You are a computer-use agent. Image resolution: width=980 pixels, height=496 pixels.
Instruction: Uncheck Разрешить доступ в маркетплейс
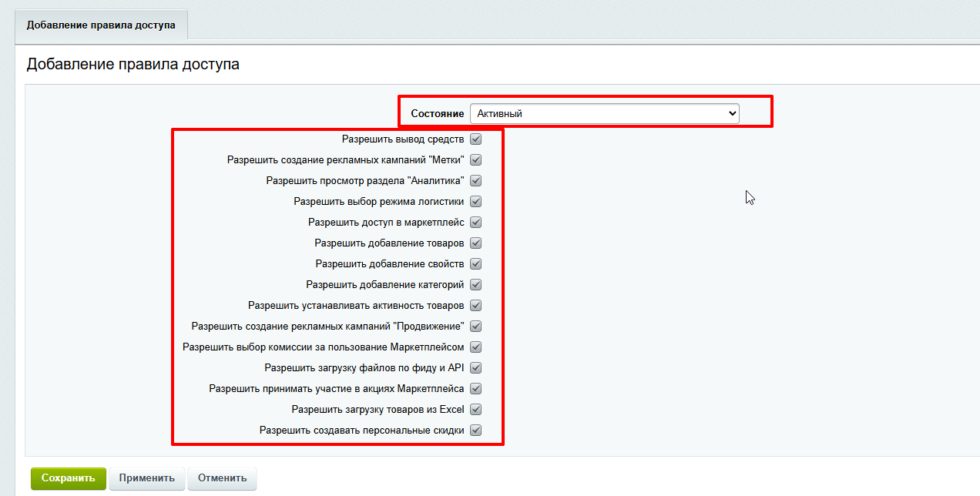point(475,223)
